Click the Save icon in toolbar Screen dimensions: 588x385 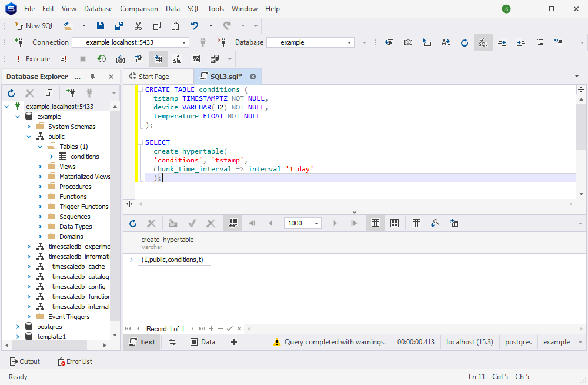coord(101,26)
